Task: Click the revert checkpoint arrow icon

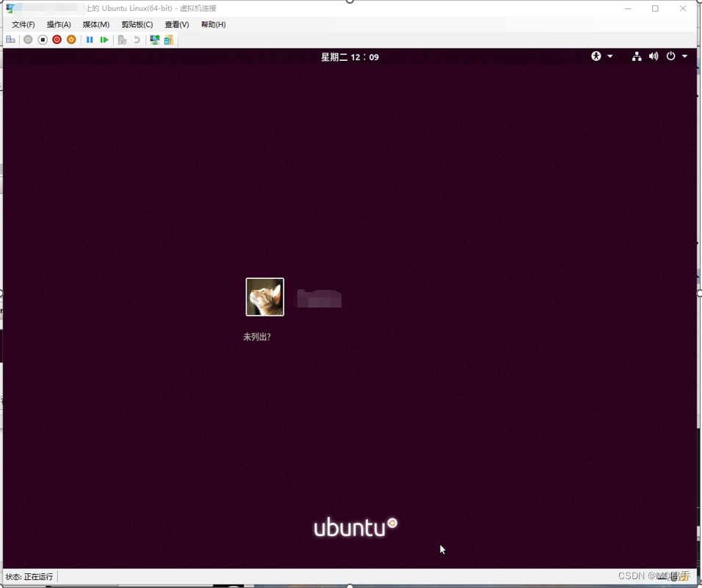Action: click(x=137, y=40)
